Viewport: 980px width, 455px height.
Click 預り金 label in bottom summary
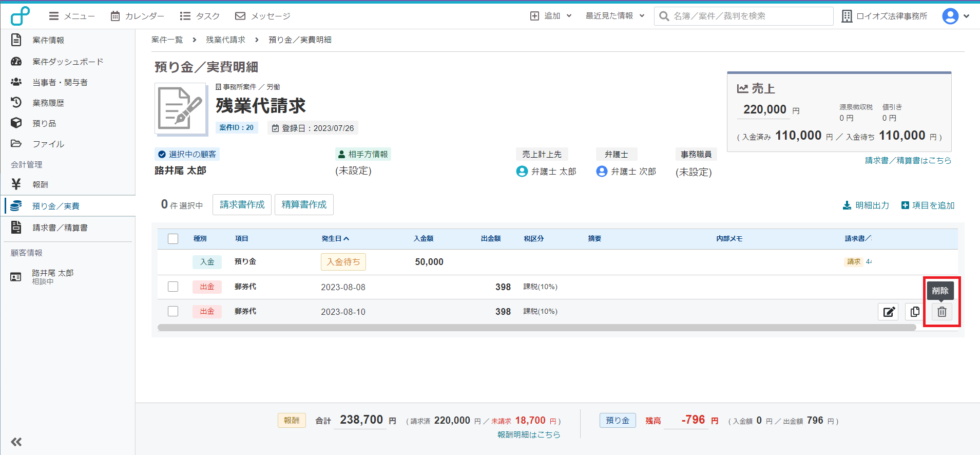coord(618,420)
